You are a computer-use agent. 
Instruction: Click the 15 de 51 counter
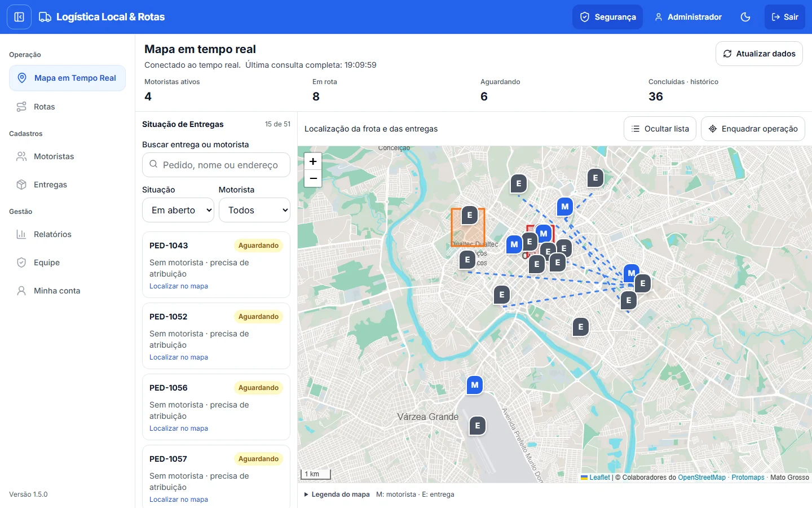click(277, 124)
